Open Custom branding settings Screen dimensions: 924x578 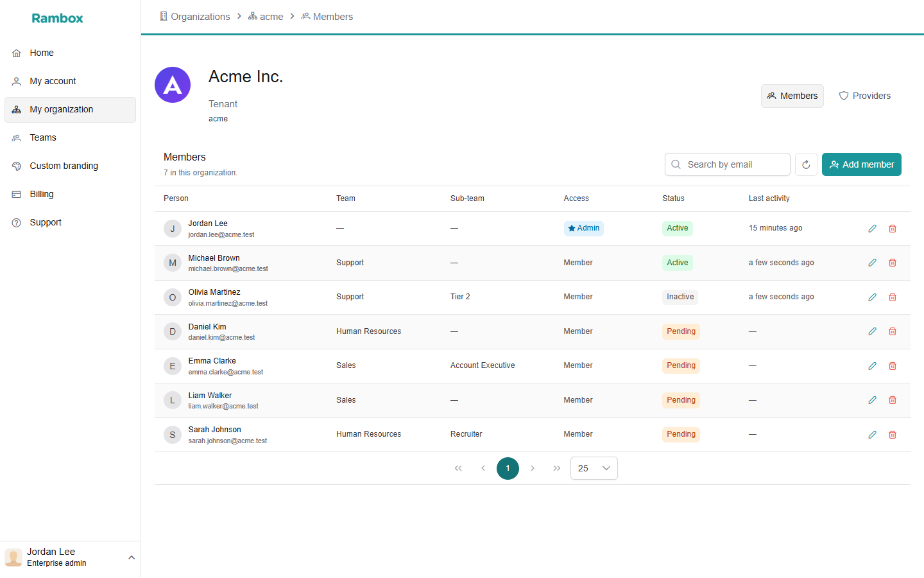70,166
